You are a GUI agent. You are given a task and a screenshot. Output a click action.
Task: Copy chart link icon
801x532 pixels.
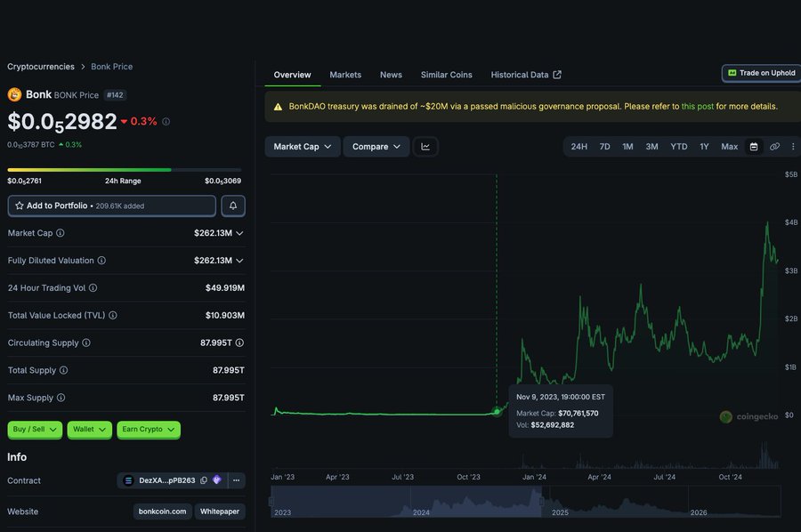(774, 147)
